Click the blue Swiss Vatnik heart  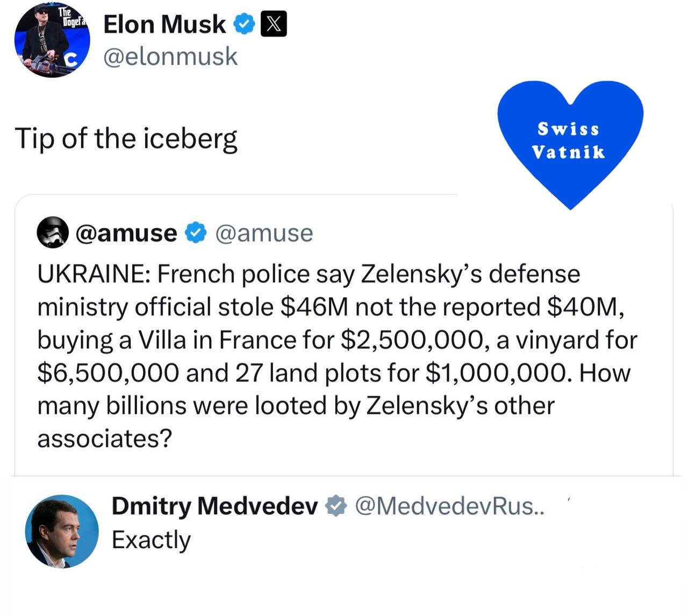[x=570, y=141]
